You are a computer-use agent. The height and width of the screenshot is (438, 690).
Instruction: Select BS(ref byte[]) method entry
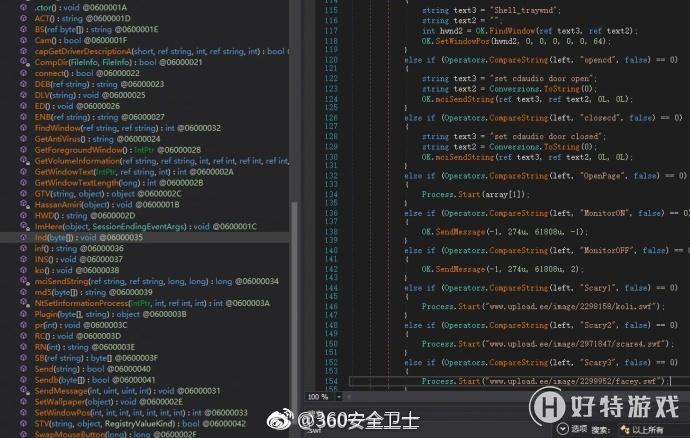(x=96, y=29)
